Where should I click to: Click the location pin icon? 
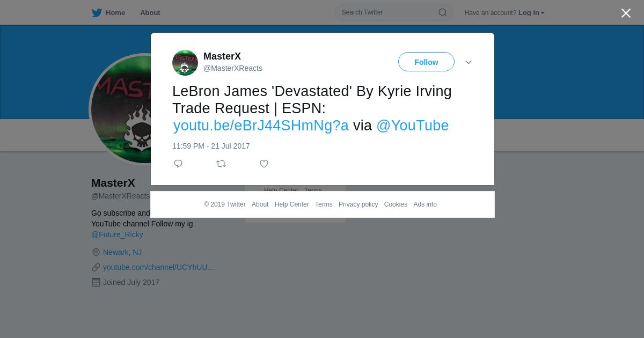(96, 252)
